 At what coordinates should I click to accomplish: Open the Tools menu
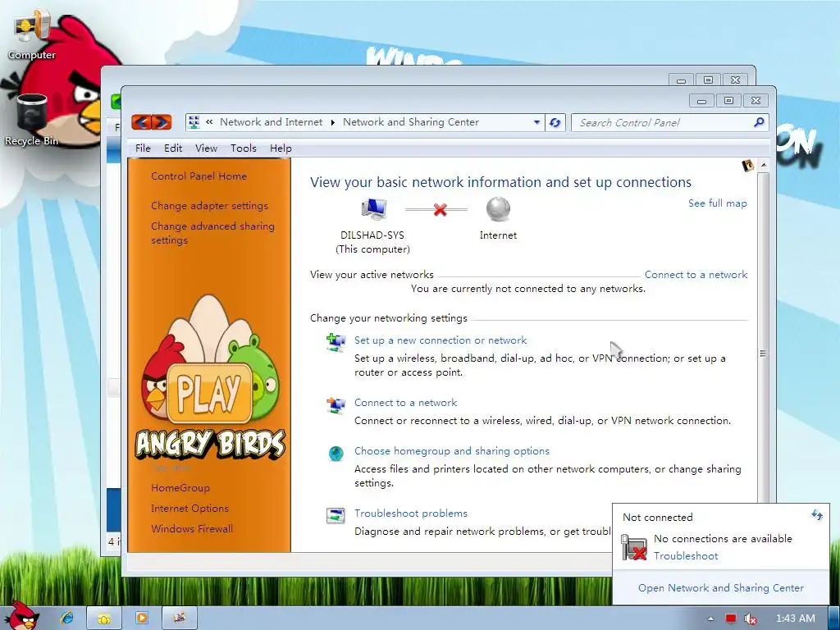(244, 148)
